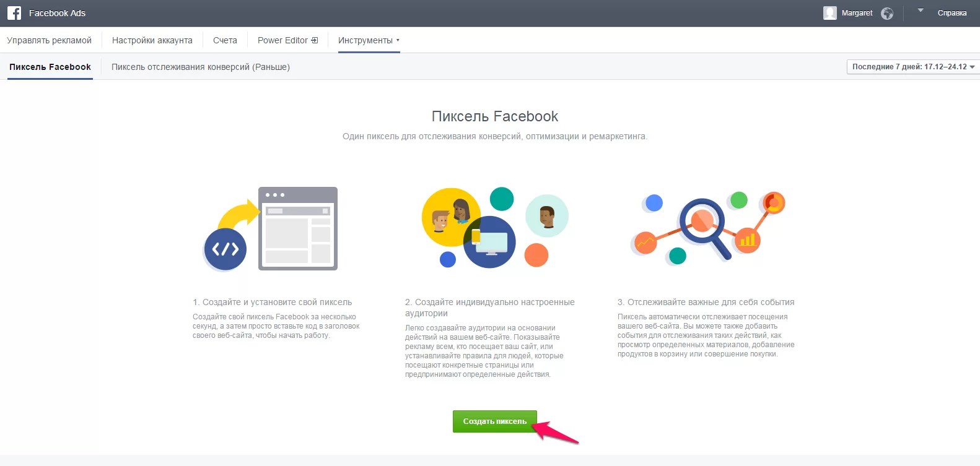Click step 1 heading Создайте и установите свой пиксель

pyautogui.click(x=272, y=302)
